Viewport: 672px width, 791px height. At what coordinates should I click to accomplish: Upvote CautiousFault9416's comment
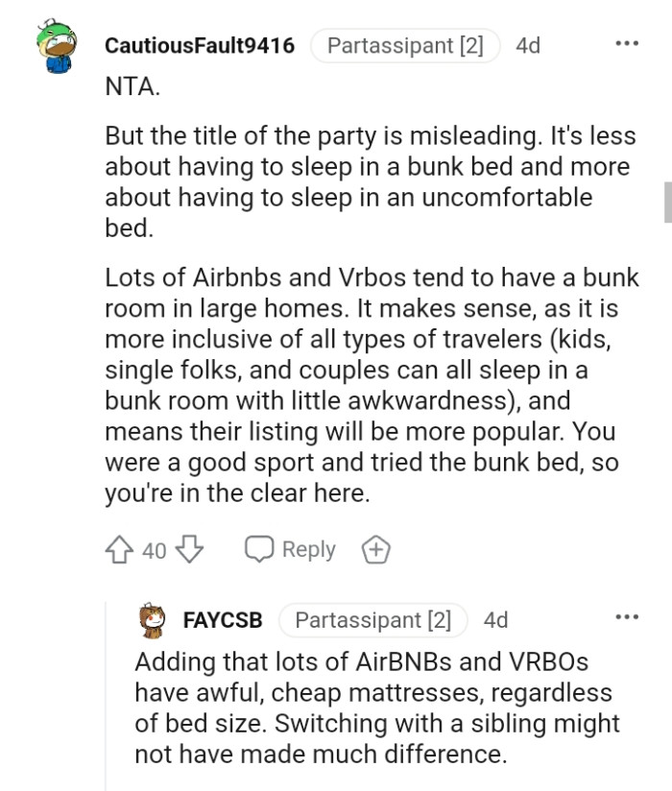click(121, 550)
